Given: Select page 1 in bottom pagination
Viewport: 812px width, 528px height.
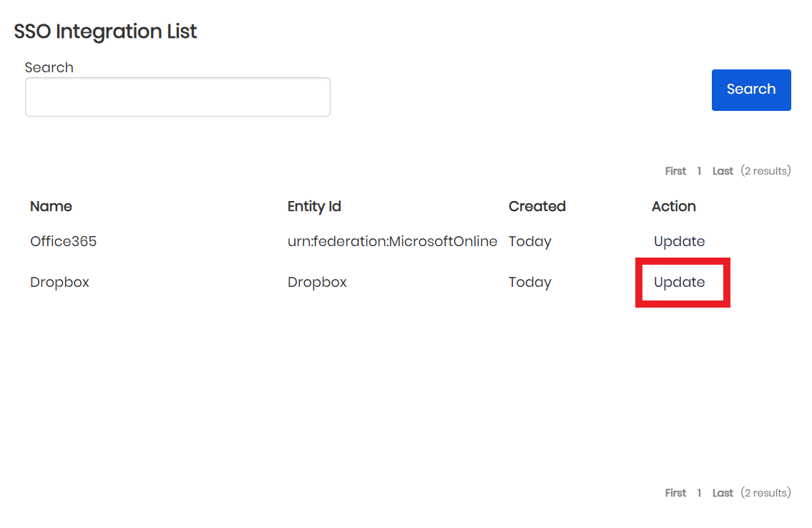Looking at the screenshot, I should (x=699, y=493).
